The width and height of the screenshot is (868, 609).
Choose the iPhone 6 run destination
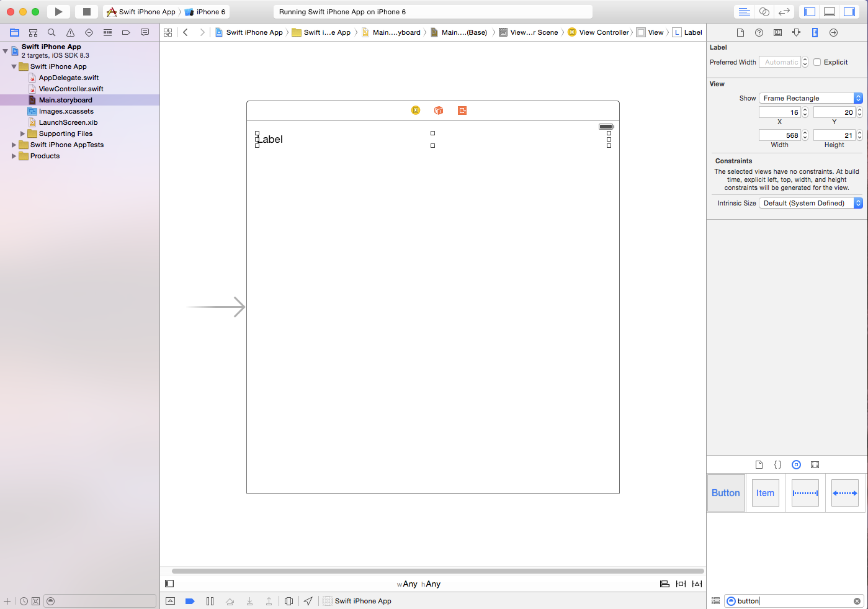point(205,12)
